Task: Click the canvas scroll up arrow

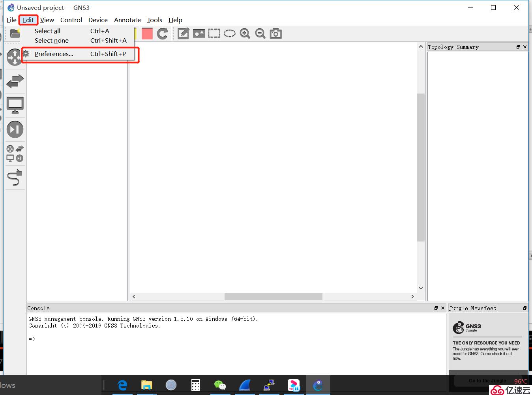Action: coord(421,47)
